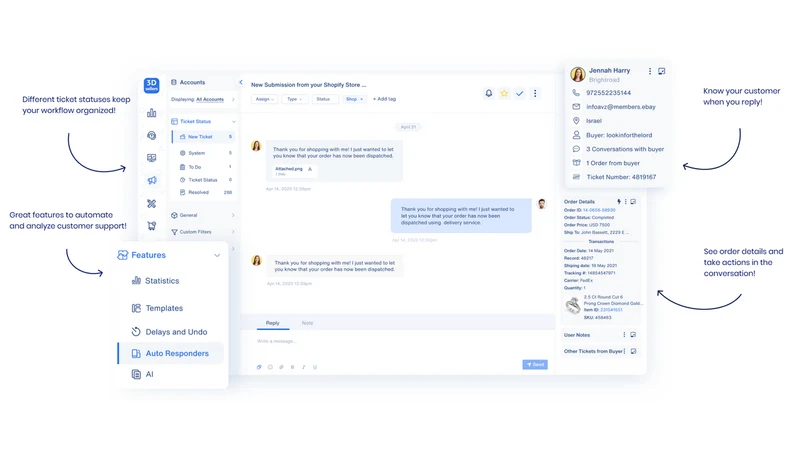The width and height of the screenshot is (800, 450).
Task: Click the phone icon beside 972552235144
Action: (576, 93)
